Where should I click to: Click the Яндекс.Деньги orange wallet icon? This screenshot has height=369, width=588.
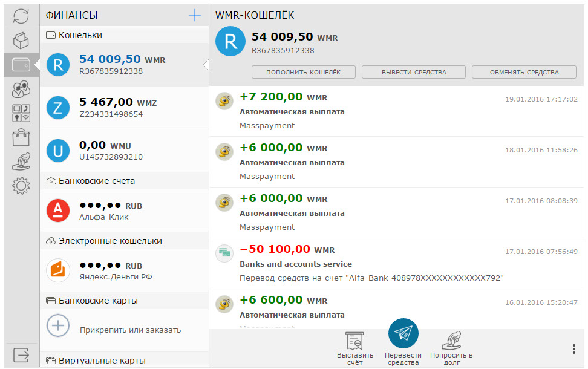[x=57, y=270]
